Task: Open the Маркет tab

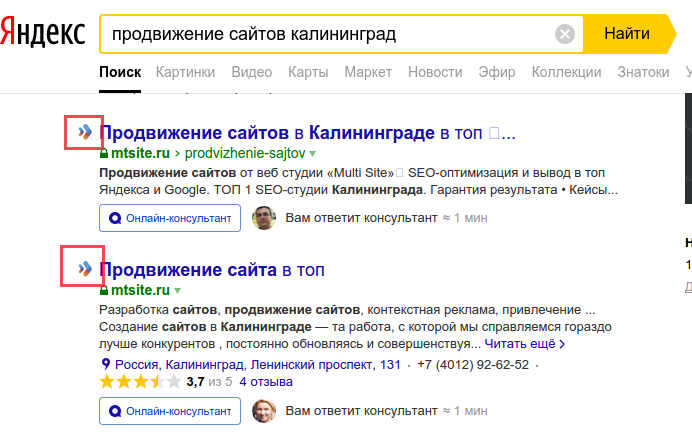Action: point(368,72)
